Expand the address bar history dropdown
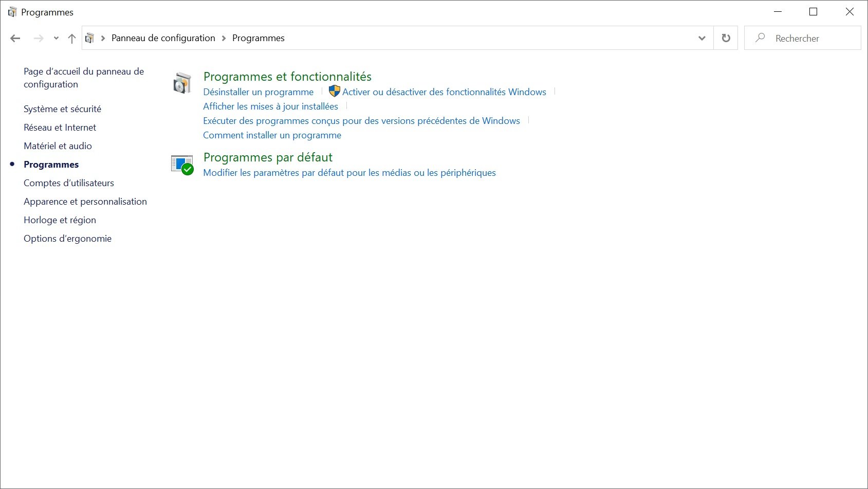 [702, 38]
